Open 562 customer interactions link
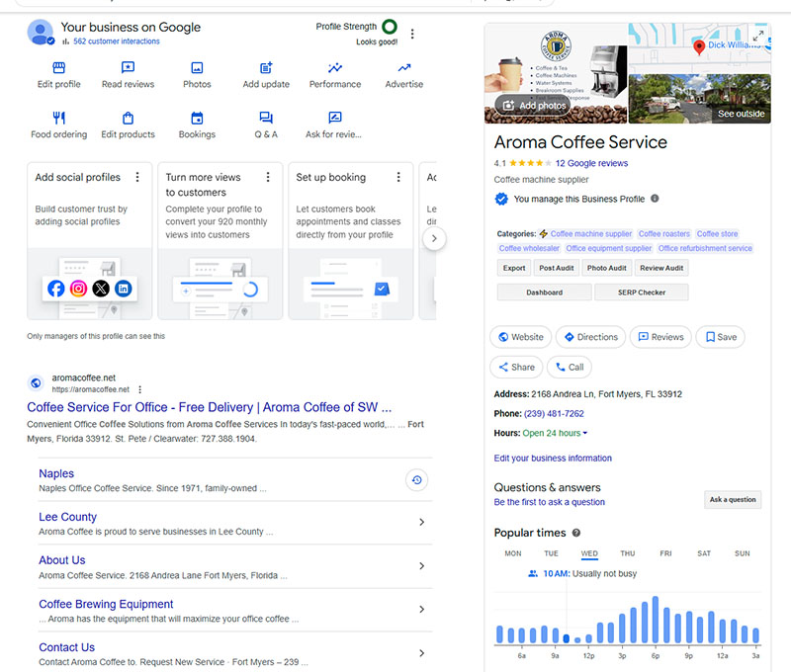 click(117, 42)
